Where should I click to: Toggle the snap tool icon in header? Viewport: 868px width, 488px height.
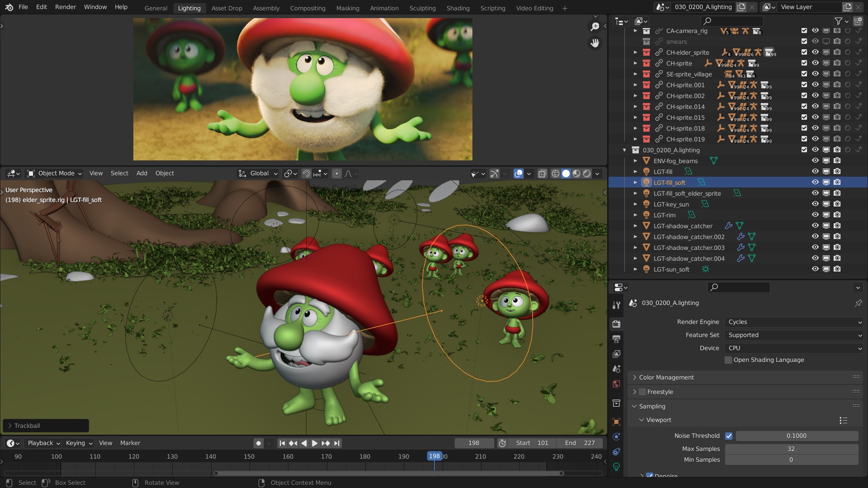305,174
